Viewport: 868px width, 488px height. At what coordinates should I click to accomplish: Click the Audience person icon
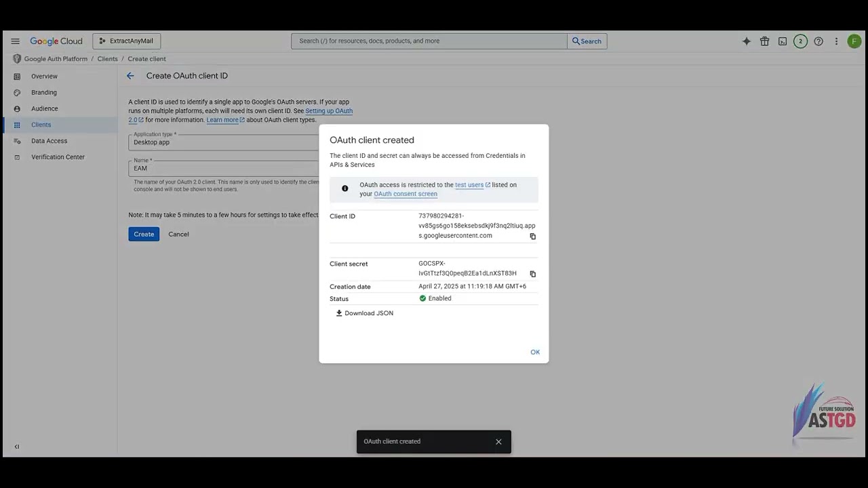pyautogui.click(x=17, y=108)
